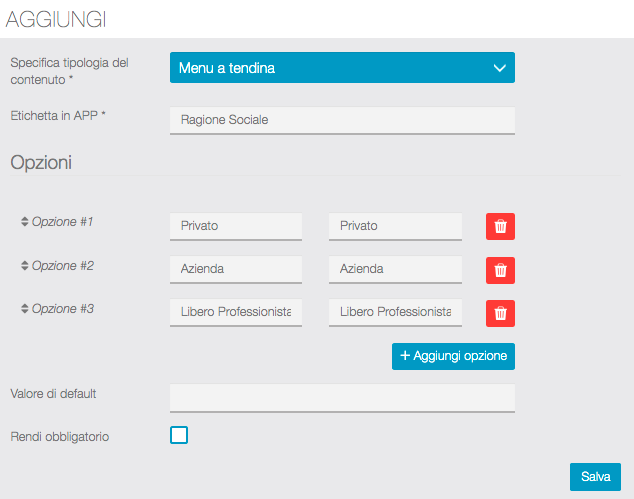Remove Opzione #3 using trash icon
This screenshot has width=634, height=499.
point(500,313)
